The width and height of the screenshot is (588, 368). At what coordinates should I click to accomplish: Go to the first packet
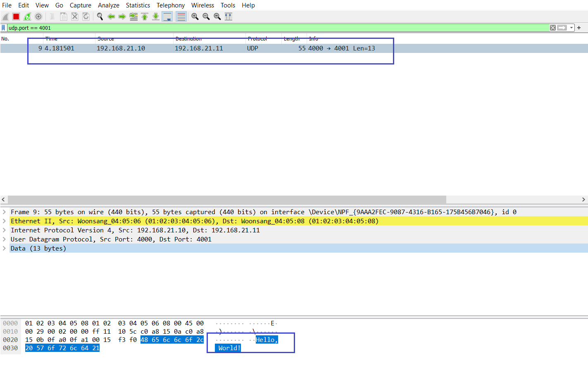point(145,17)
